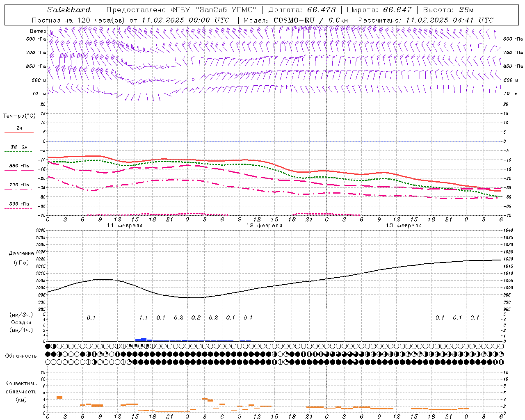Image resolution: width=525 pixels, height=420 pixels.
Task: Click the (мм/3ч.) precipitation unit label
Action: pos(21,315)
